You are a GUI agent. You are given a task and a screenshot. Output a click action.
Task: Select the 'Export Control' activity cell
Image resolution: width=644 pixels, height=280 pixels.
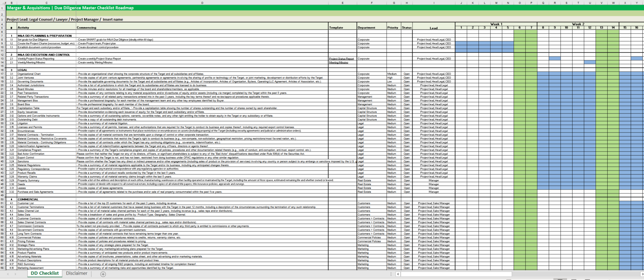point(46,158)
